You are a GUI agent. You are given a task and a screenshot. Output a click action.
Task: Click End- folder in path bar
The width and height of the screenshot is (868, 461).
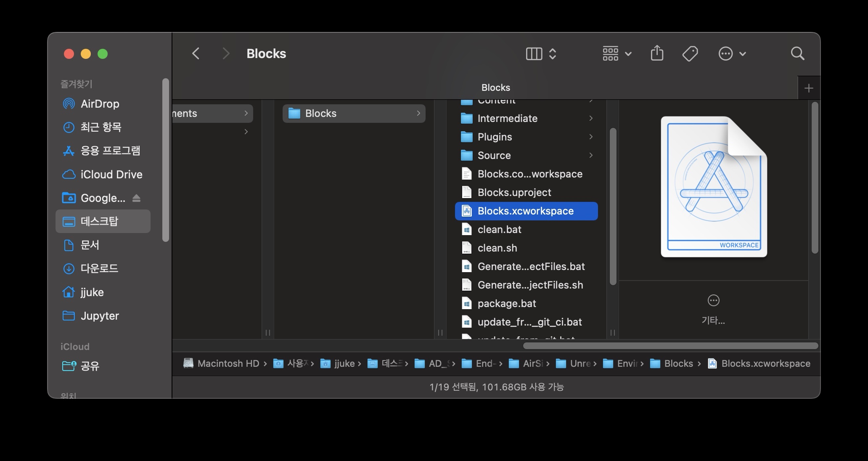coord(479,363)
